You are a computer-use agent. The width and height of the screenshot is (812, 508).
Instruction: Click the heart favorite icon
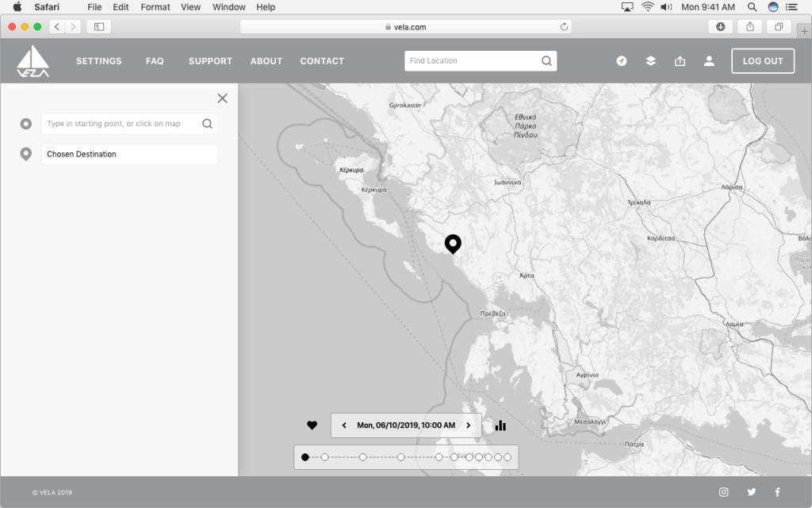click(x=312, y=425)
